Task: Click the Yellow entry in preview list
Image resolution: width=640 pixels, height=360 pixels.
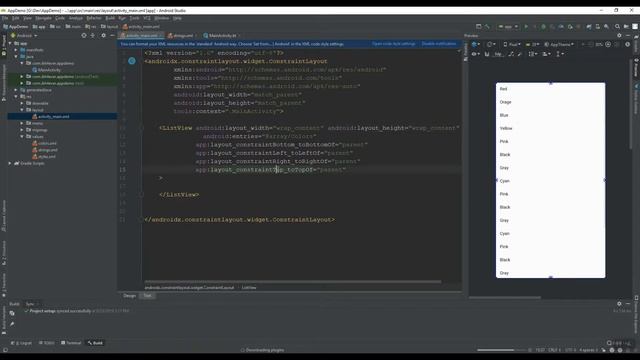Action: pyautogui.click(x=506, y=128)
